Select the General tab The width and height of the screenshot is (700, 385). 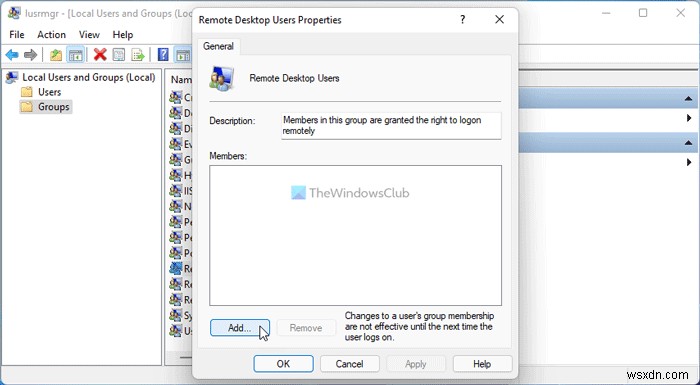tap(218, 46)
